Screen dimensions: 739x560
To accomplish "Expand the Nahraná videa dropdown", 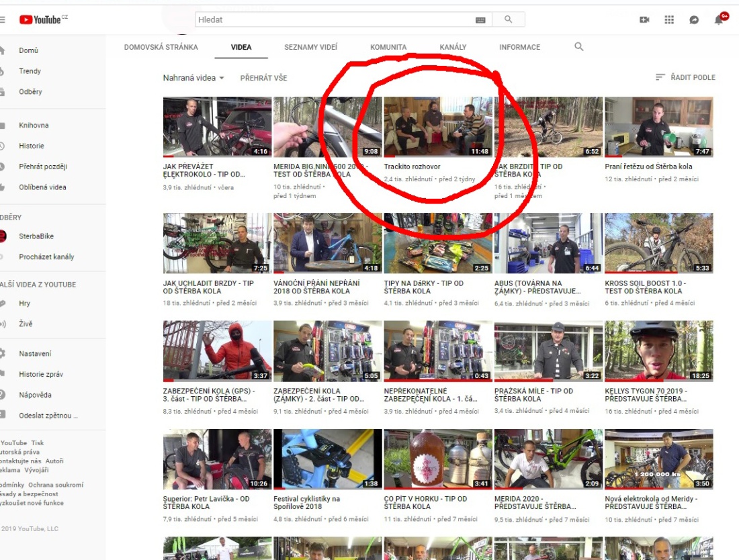I will 193,78.
